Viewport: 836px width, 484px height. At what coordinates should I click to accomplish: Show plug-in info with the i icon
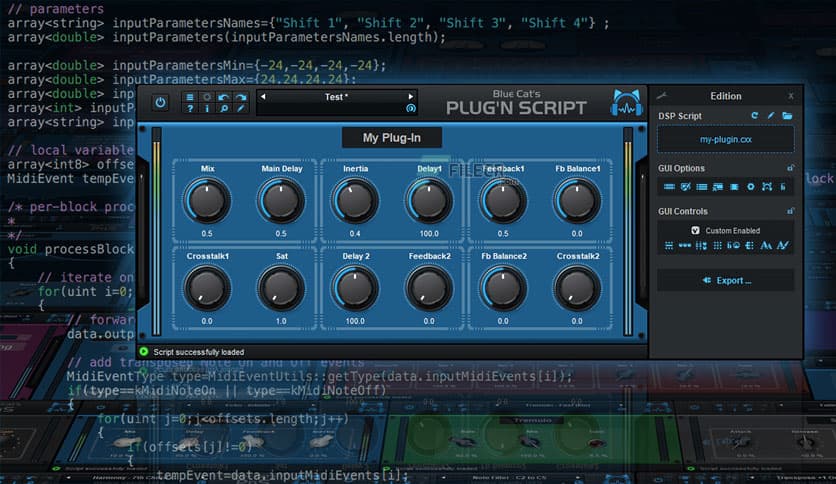click(x=207, y=109)
